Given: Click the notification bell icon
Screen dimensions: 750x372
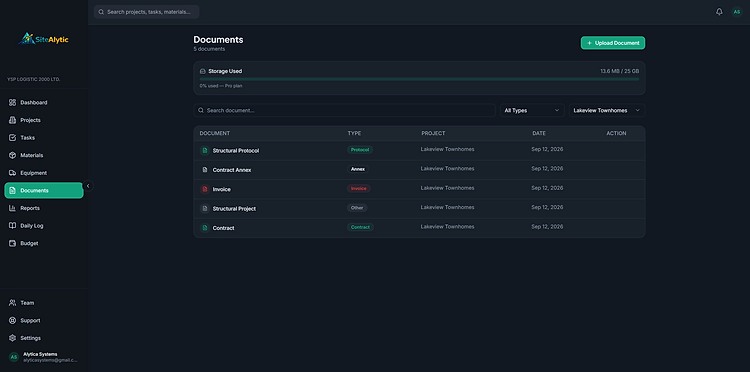Looking at the screenshot, I should click(719, 12).
